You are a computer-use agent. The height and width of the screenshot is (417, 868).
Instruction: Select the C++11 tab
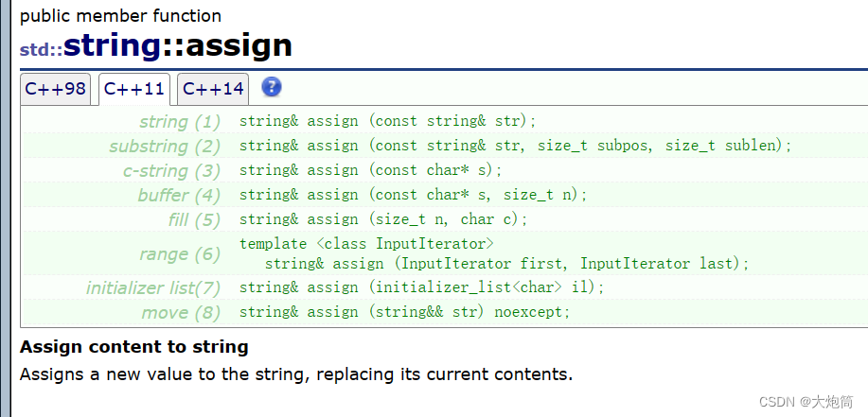coord(134,89)
